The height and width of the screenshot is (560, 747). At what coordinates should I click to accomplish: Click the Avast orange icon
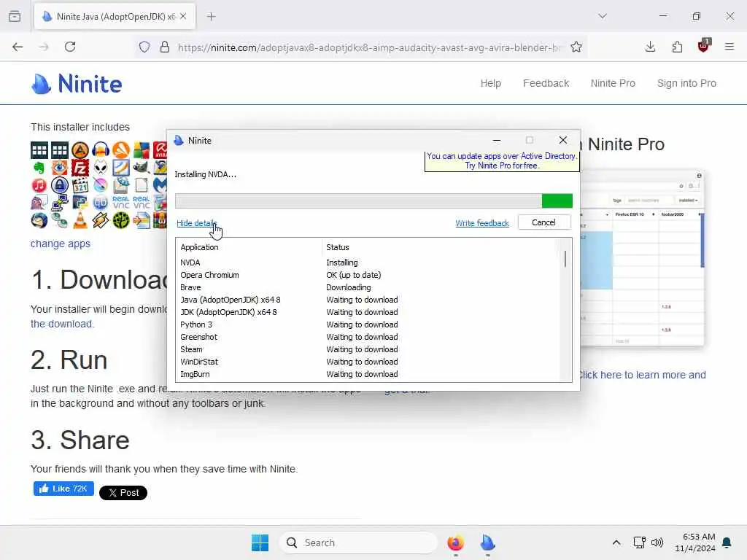[121, 150]
